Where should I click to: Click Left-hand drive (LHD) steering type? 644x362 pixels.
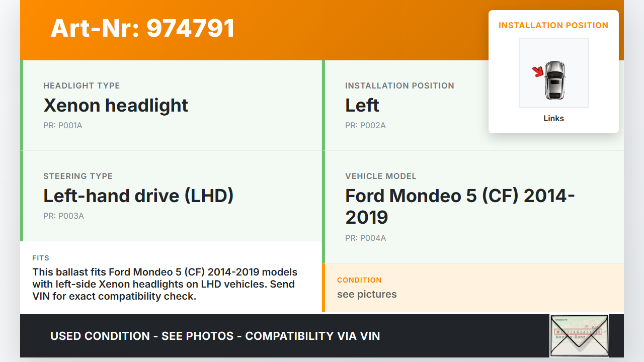click(x=138, y=196)
